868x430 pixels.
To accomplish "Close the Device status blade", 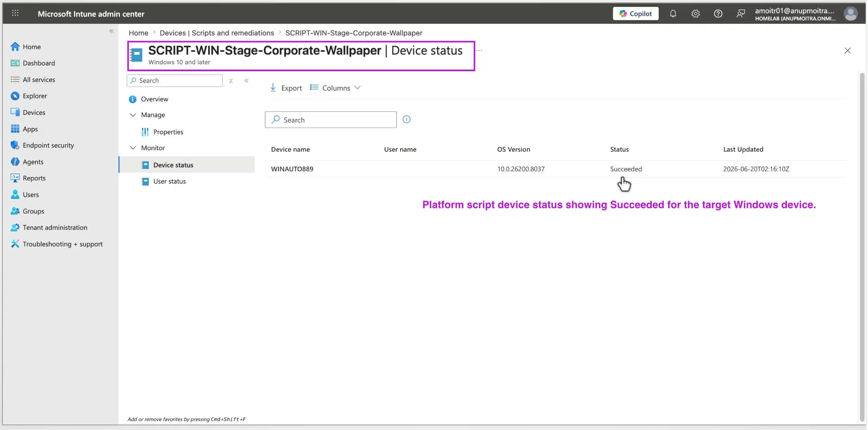I will [847, 51].
